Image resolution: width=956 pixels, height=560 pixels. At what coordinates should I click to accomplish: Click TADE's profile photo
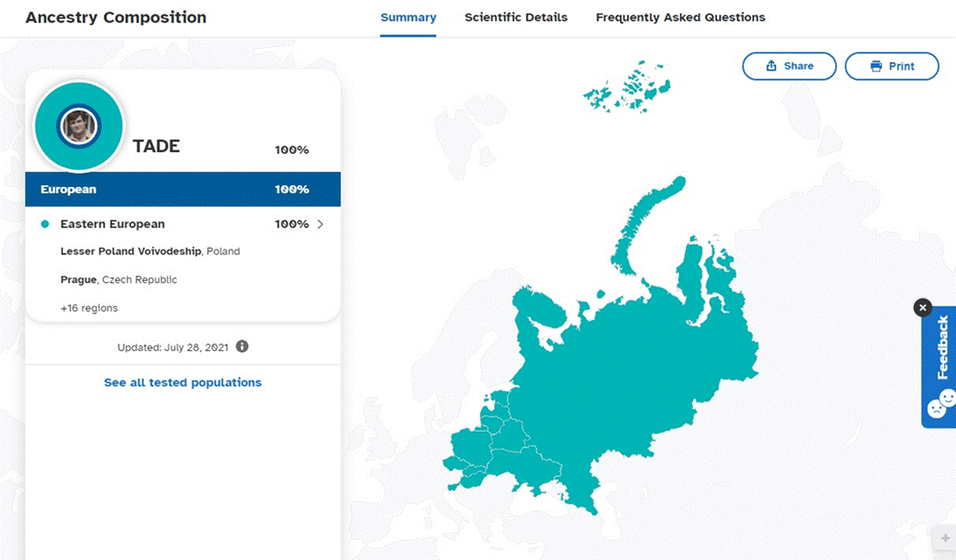(x=78, y=126)
